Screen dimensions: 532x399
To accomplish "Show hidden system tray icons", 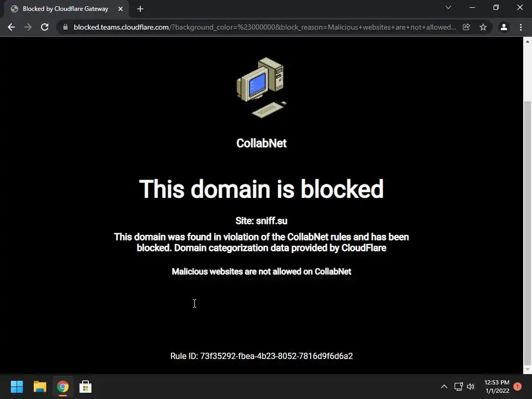I will click(x=444, y=387).
